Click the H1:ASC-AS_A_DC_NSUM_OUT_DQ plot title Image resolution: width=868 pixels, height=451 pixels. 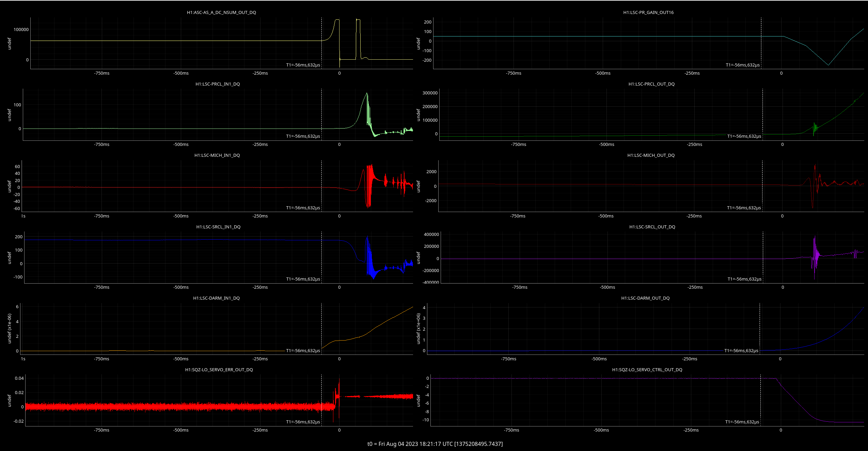[221, 13]
